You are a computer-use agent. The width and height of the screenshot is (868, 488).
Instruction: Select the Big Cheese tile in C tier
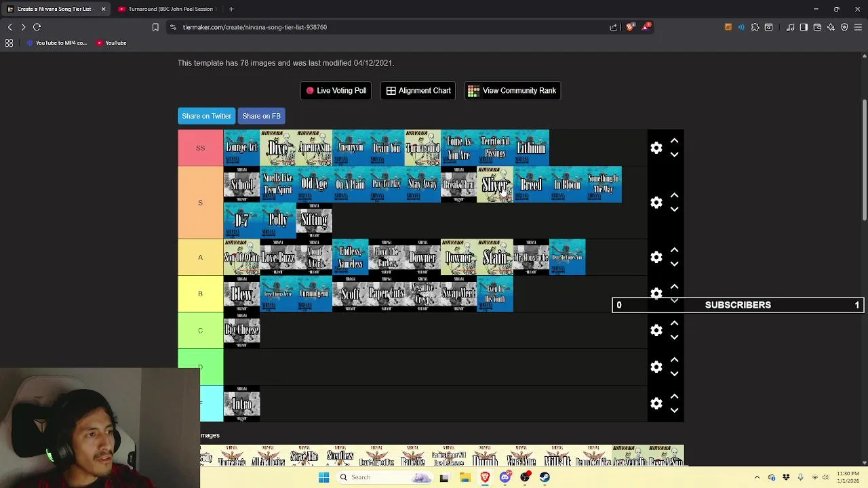point(242,331)
